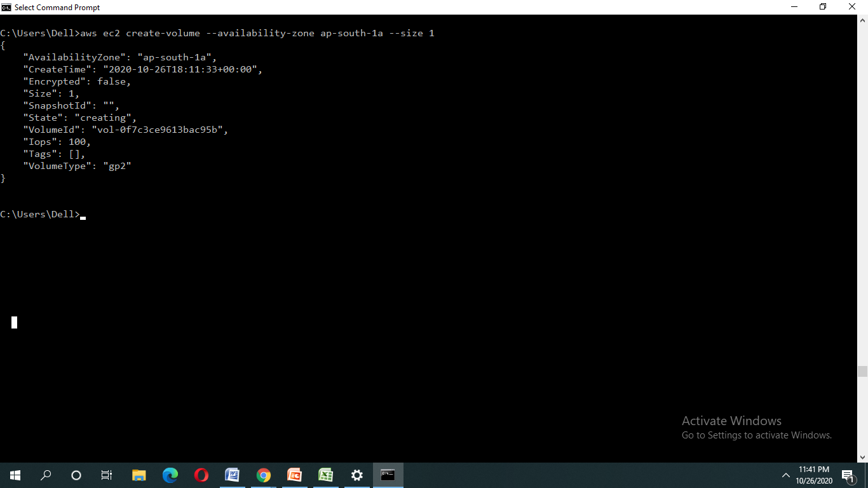
Task: Minimize the Command Prompt window
Action: pos(794,7)
